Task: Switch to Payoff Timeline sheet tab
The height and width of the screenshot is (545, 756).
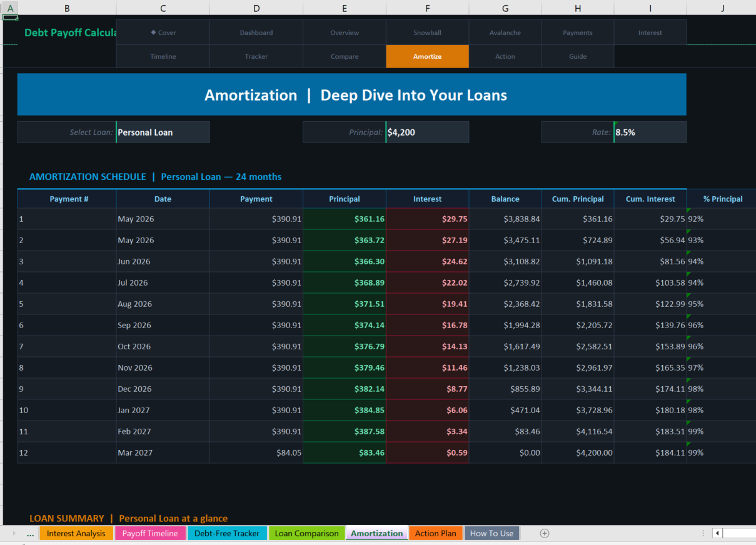Action: pos(150,533)
